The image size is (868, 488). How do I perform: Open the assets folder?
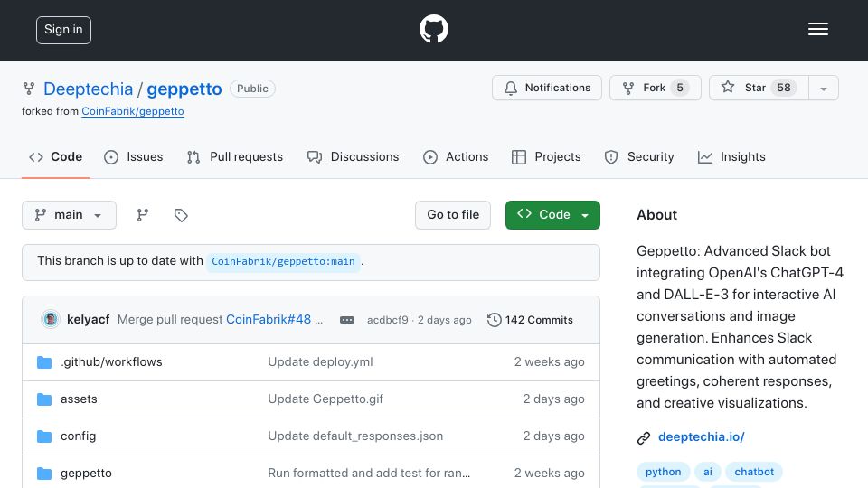pyautogui.click(x=79, y=399)
